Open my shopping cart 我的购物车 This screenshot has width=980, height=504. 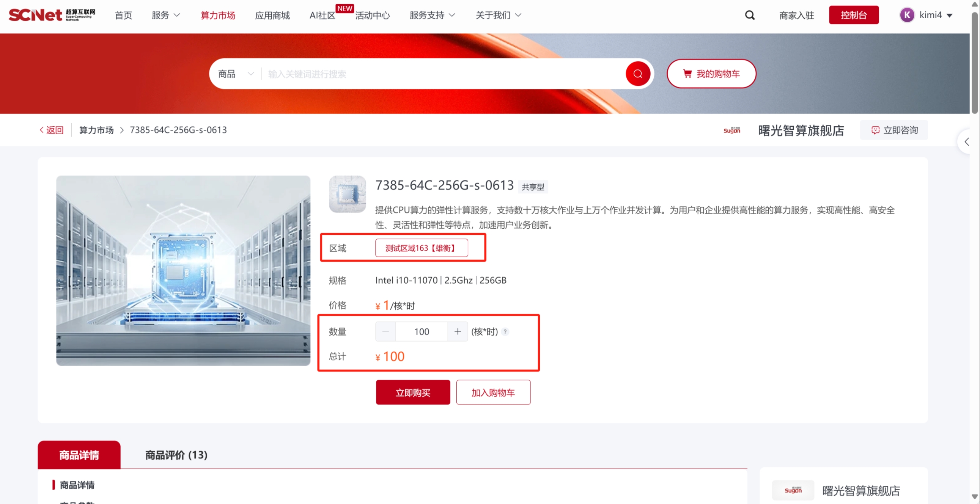711,74
